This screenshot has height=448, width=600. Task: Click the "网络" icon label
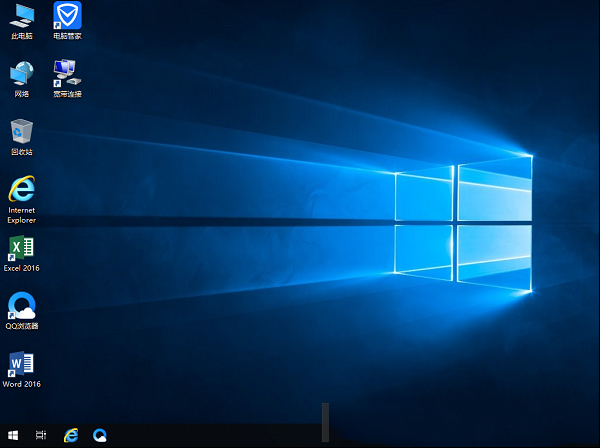point(22,94)
